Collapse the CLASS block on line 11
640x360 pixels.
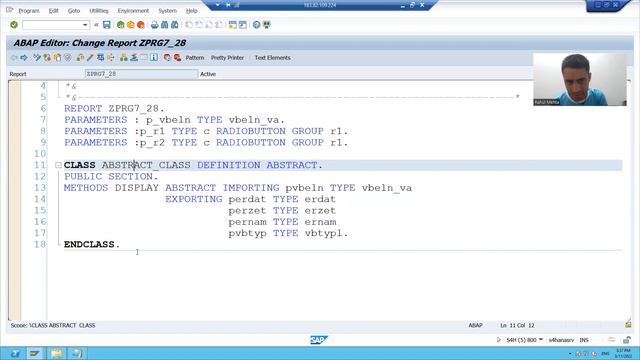(x=58, y=165)
